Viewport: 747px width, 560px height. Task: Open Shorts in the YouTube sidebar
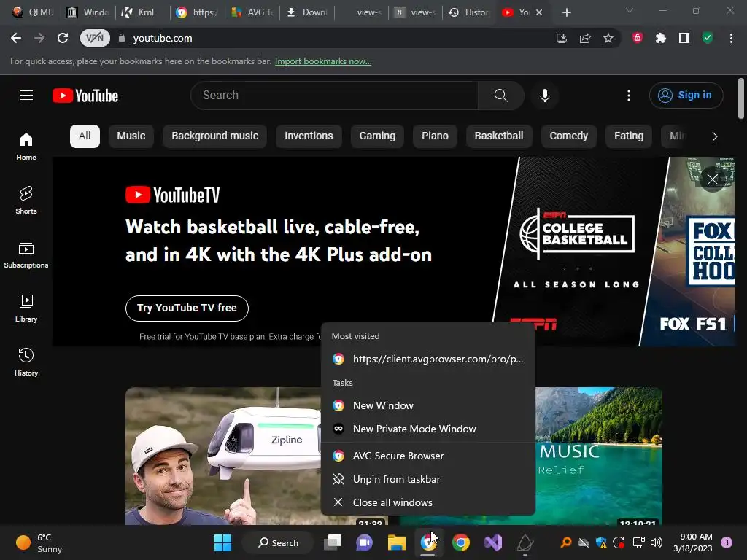point(26,200)
